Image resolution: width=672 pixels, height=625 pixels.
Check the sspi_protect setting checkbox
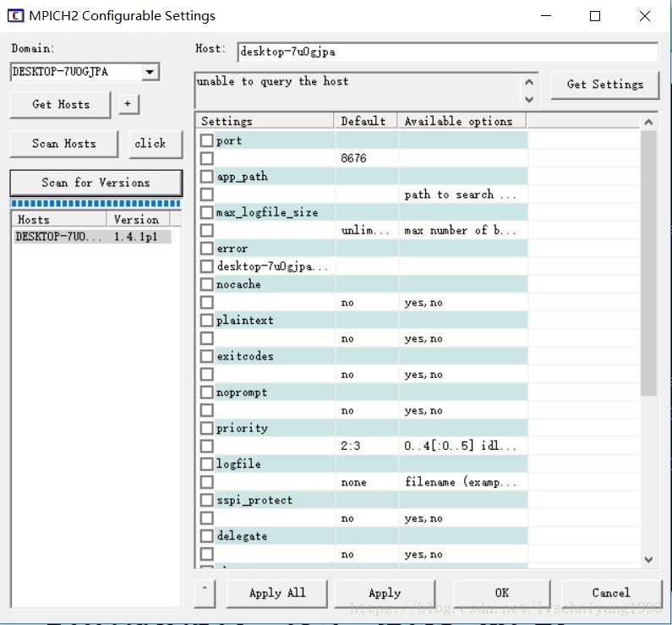point(207,500)
